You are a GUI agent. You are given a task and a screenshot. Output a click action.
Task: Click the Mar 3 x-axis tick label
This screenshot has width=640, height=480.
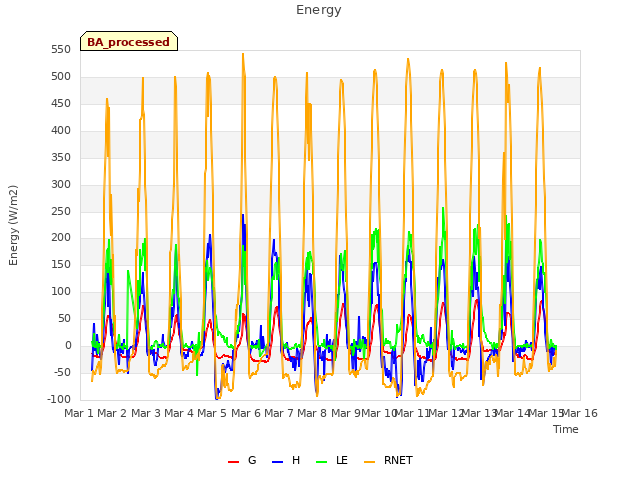[146, 413]
